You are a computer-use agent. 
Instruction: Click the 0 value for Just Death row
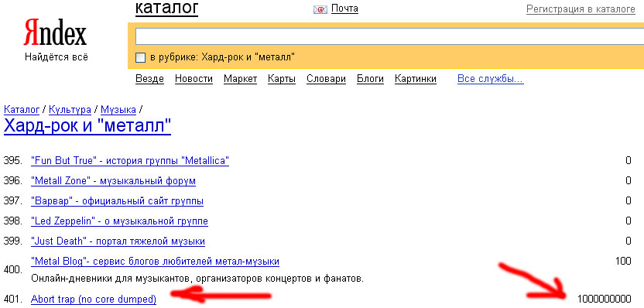click(x=629, y=241)
